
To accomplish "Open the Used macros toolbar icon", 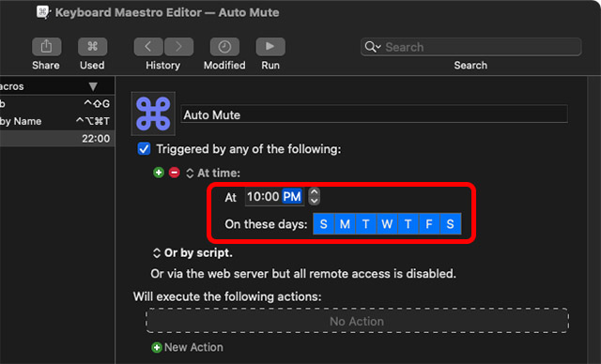I will click(x=92, y=47).
